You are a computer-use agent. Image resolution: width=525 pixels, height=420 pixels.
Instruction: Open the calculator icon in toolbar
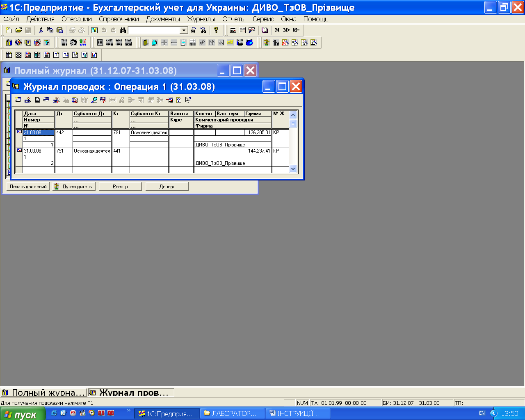pyautogui.click(x=233, y=30)
